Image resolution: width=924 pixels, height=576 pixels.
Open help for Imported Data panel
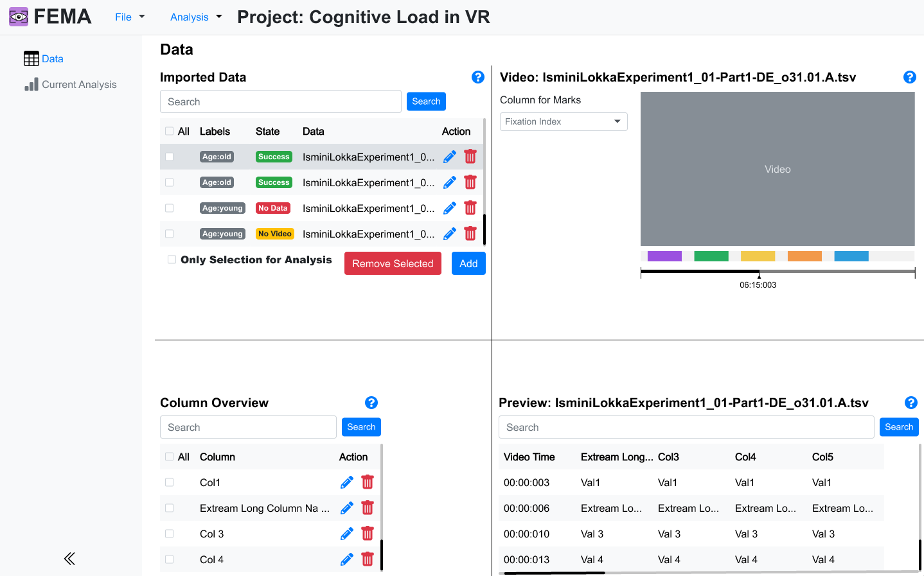[478, 77]
